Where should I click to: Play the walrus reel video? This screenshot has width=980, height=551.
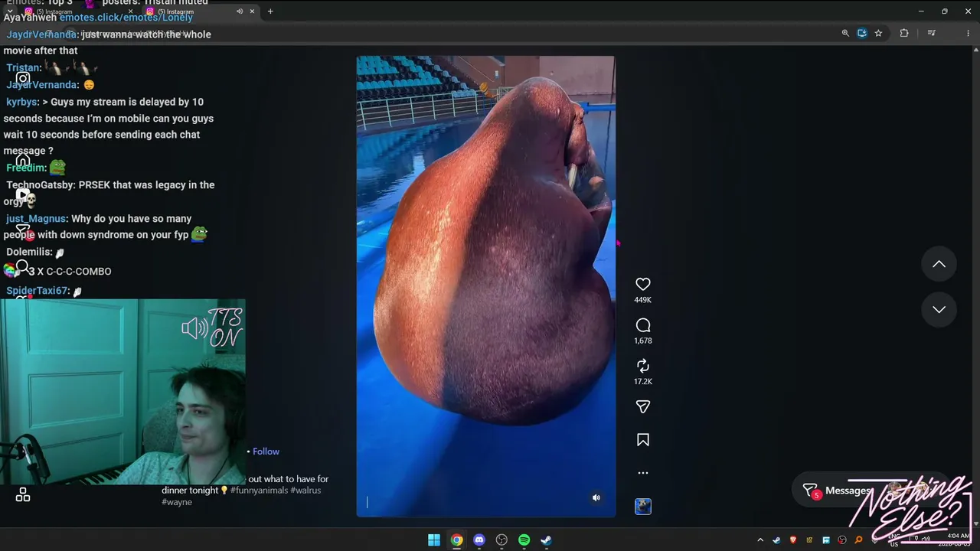click(x=485, y=286)
